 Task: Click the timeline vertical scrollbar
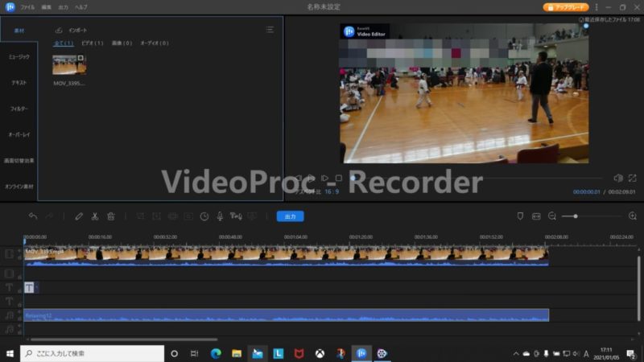point(638,287)
